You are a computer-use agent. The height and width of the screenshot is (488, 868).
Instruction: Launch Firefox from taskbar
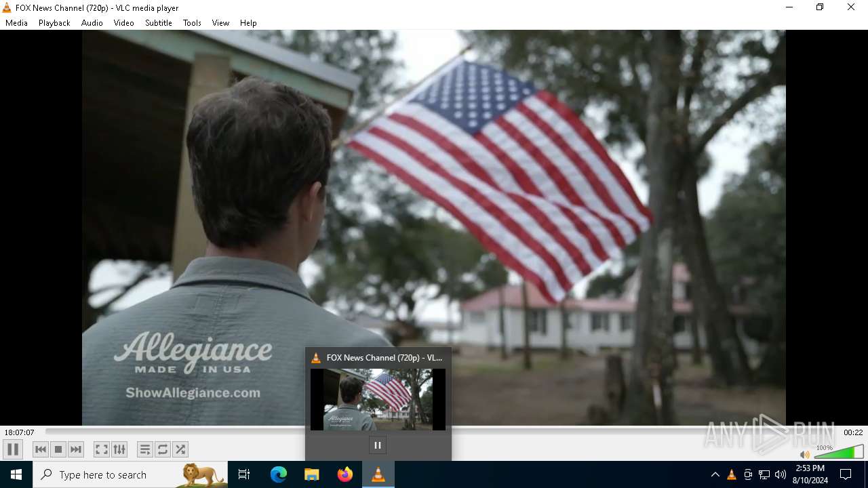click(x=345, y=474)
